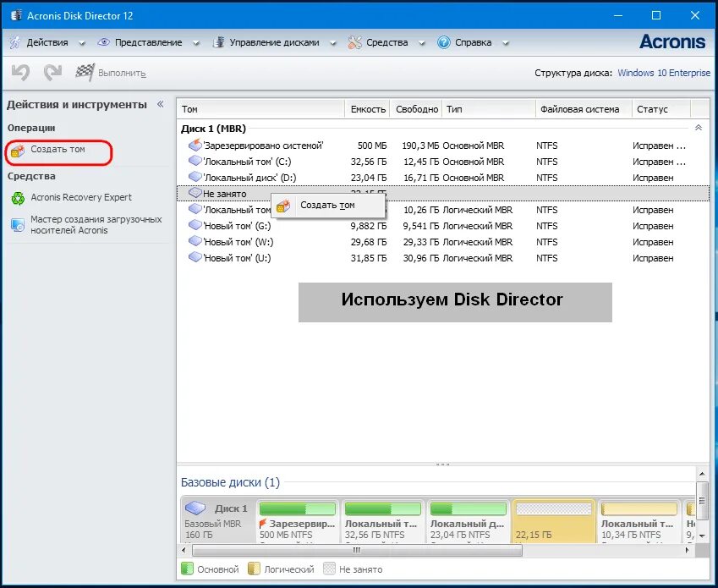The image size is (718, 588).
Task: Click the disk map scroll-right arrow
Action: 688,550
